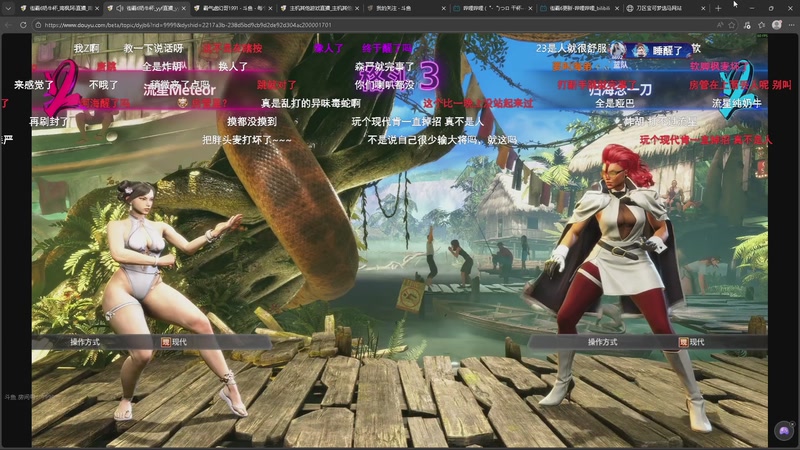Click the danmaku 再刷封了
800x450 pixels.
(x=49, y=121)
